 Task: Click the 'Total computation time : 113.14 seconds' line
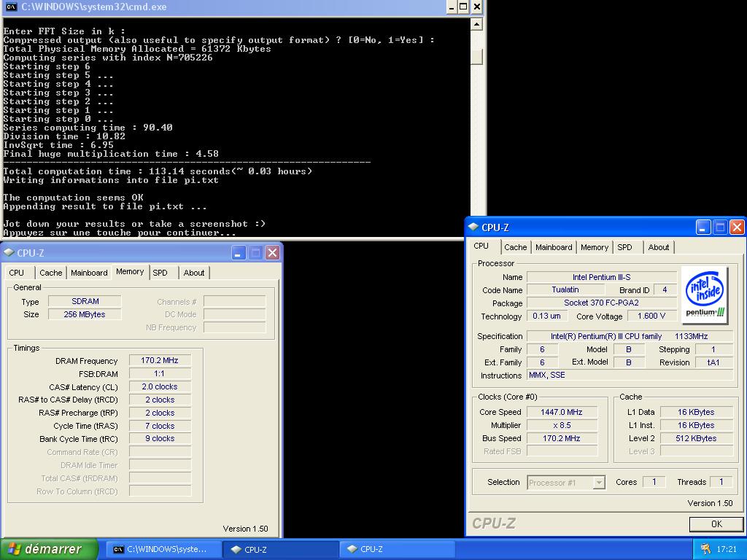pos(158,171)
